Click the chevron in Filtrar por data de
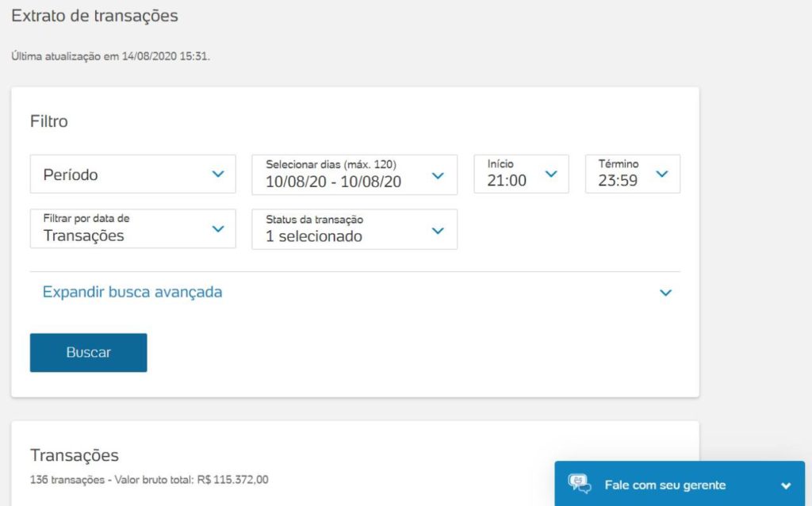The image size is (812, 506). coord(218,229)
